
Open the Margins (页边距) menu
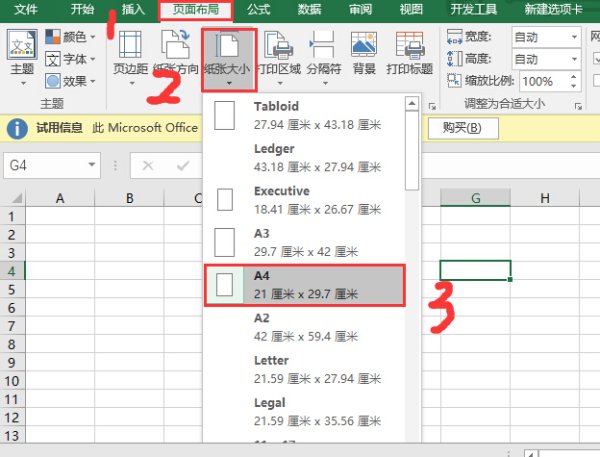[x=130, y=58]
